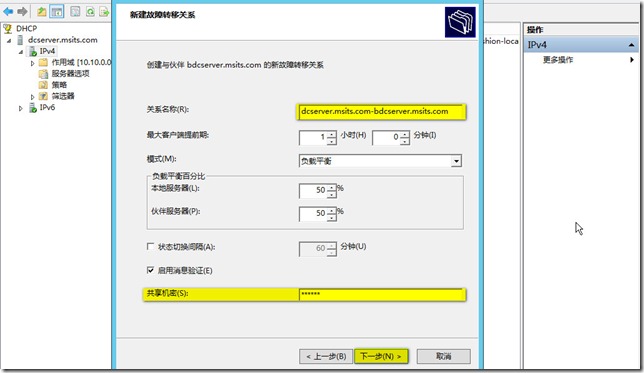Increase the 分钟(I) minutes spinner
Screen dimensions: 644x373
pyautogui.click(x=405, y=134)
